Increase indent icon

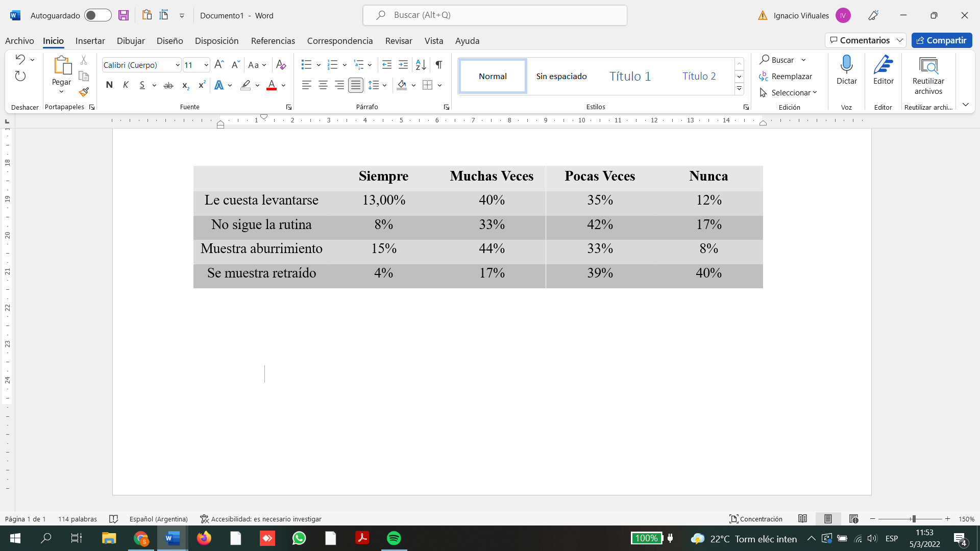403,65
